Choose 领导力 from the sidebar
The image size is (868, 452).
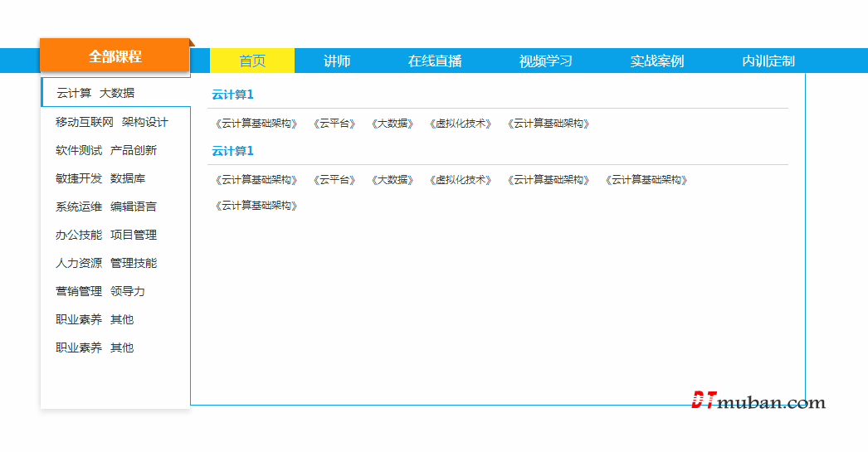pyautogui.click(x=128, y=291)
